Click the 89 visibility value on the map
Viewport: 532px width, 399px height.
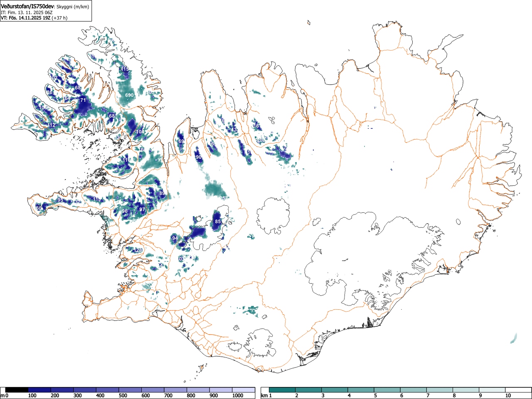coord(162,193)
